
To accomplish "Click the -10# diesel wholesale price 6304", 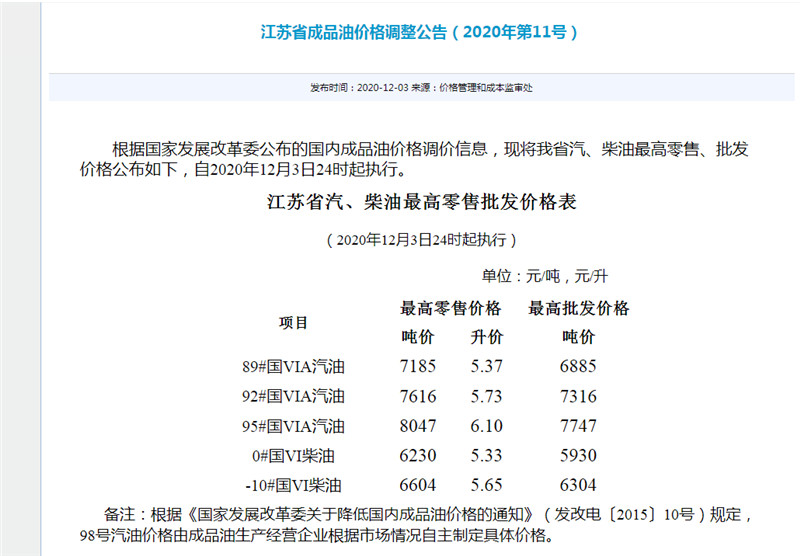I will 578,486.
